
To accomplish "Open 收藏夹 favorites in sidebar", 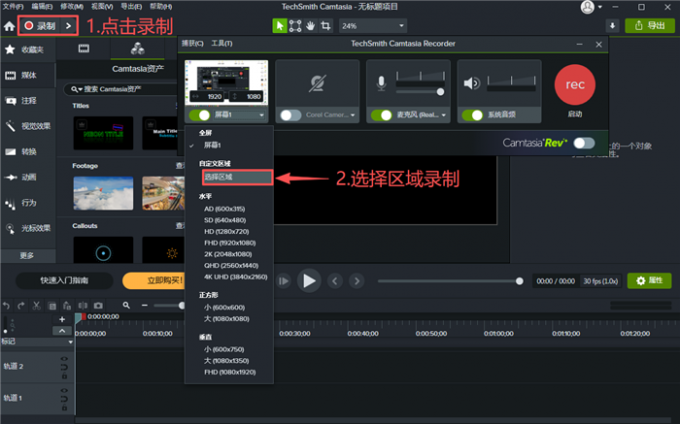I will pyautogui.click(x=28, y=49).
